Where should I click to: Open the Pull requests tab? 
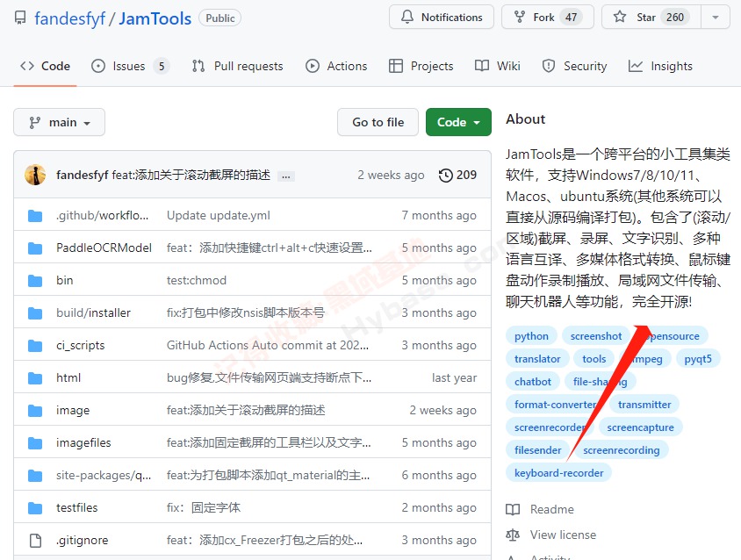(x=238, y=66)
